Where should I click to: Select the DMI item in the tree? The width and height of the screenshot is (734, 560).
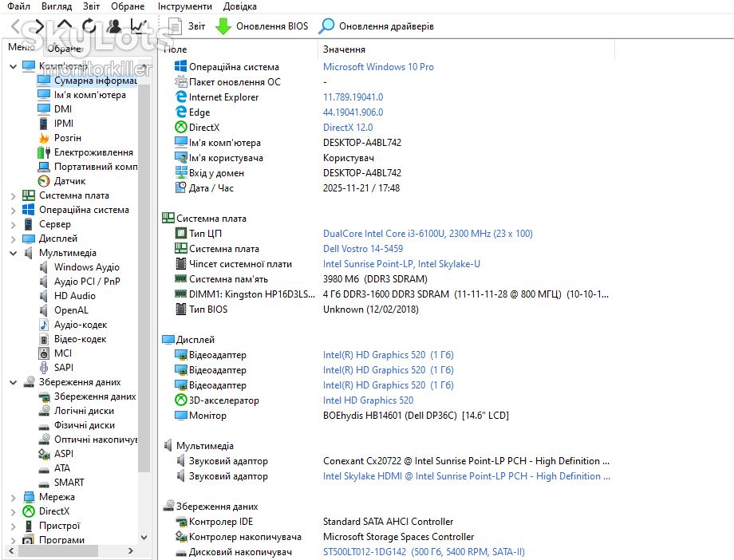coord(63,109)
